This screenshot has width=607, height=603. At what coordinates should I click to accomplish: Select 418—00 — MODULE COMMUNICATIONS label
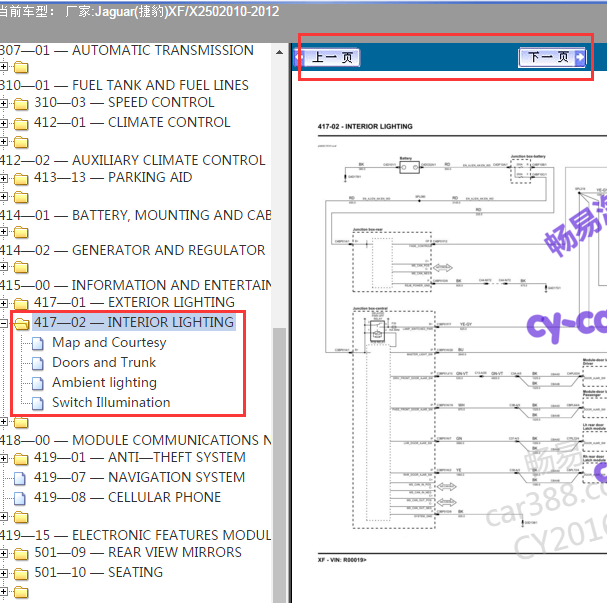coord(135,440)
